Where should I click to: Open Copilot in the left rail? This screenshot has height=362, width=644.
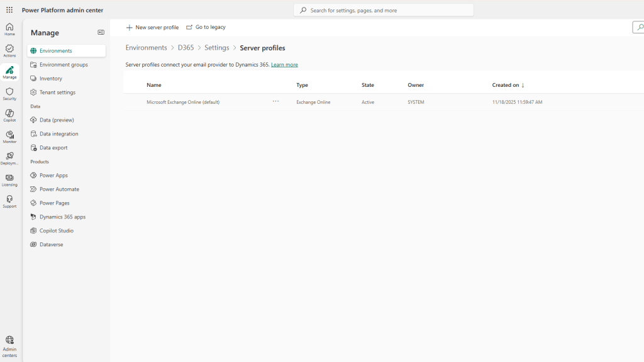click(9, 115)
